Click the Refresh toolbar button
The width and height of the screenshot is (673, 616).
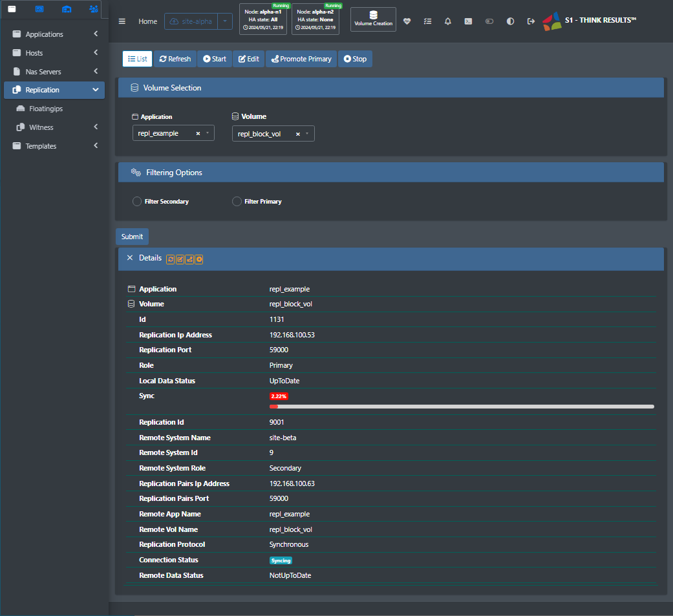(175, 59)
